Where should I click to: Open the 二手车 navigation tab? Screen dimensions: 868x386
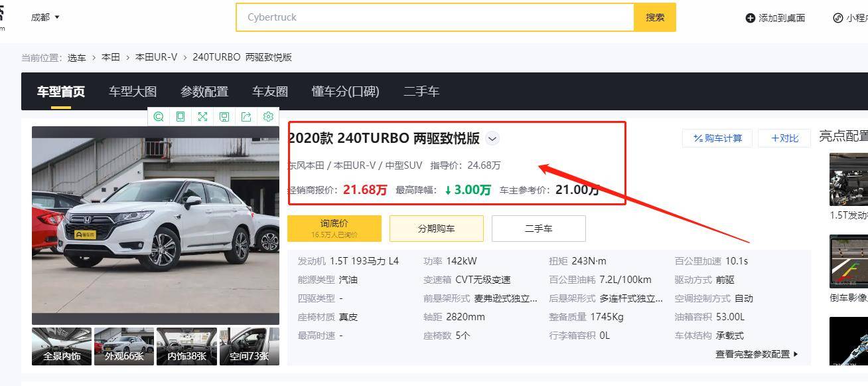(x=421, y=92)
